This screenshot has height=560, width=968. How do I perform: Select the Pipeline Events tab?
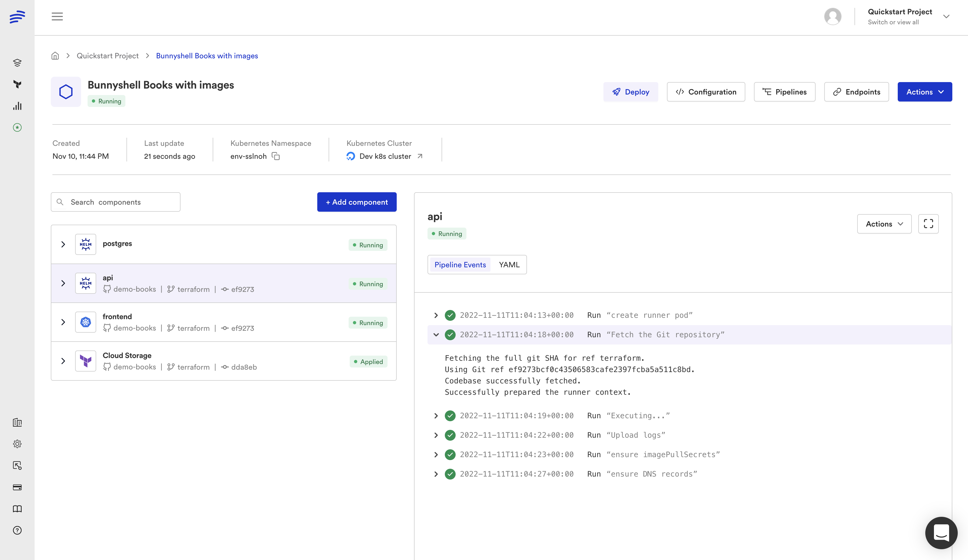click(460, 264)
